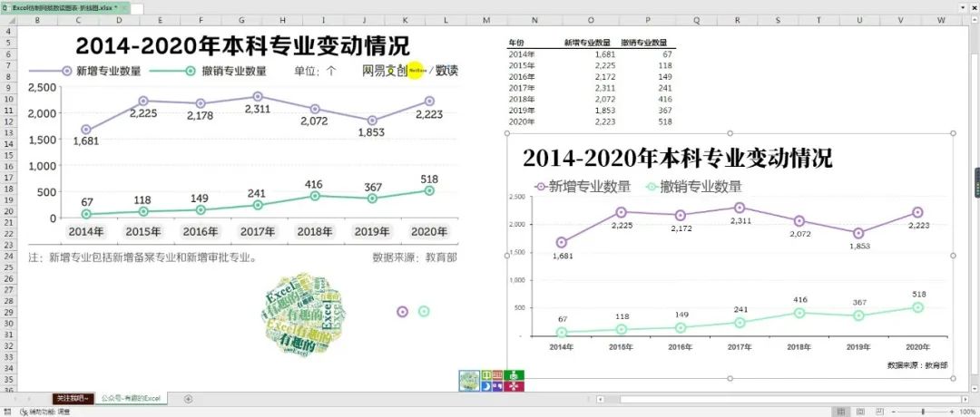Switch to Page Break Preview in status bar
The image size is (980, 417).
point(878,412)
